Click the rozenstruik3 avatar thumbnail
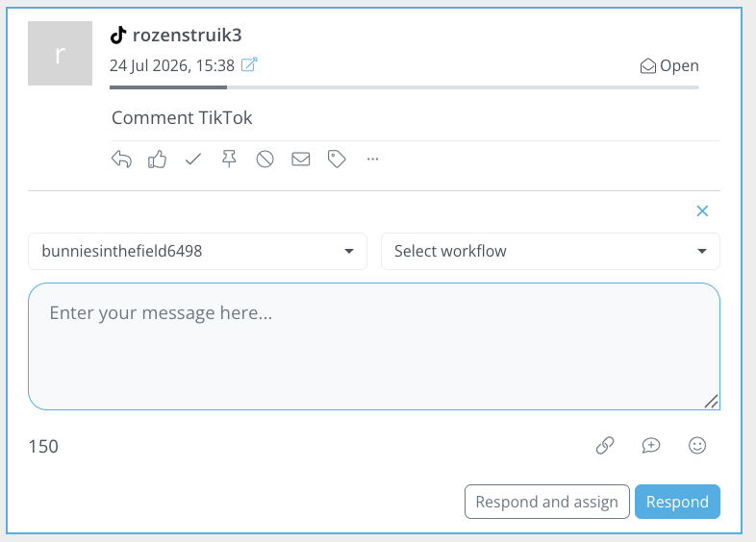756x542 pixels. pos(61,53)
